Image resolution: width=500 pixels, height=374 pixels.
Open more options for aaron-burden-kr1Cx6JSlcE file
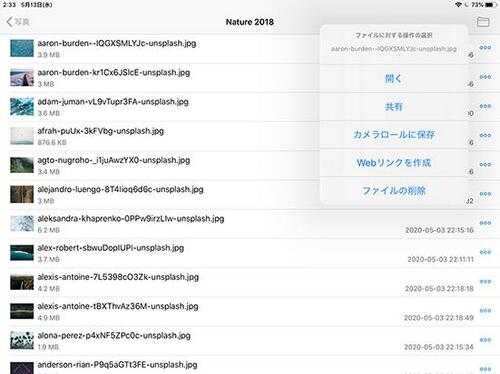pos(485,77)
